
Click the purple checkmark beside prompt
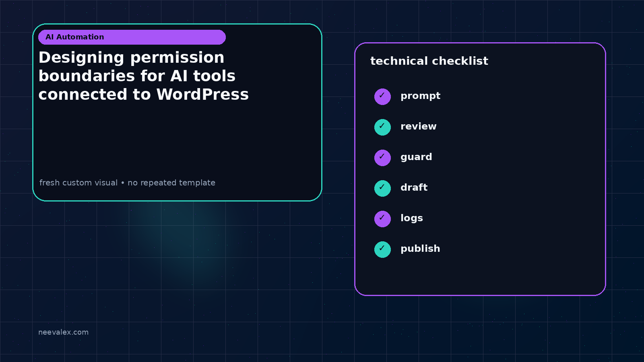point(382,97)
